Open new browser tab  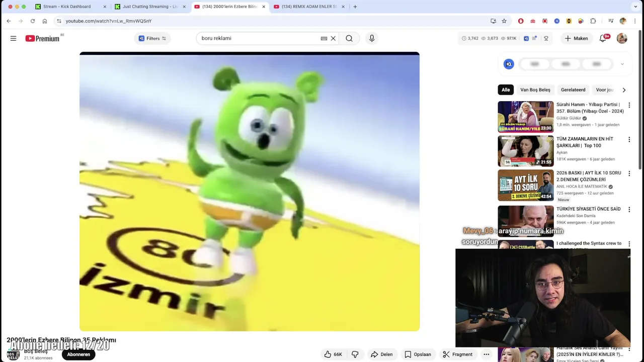click(355, 7)
